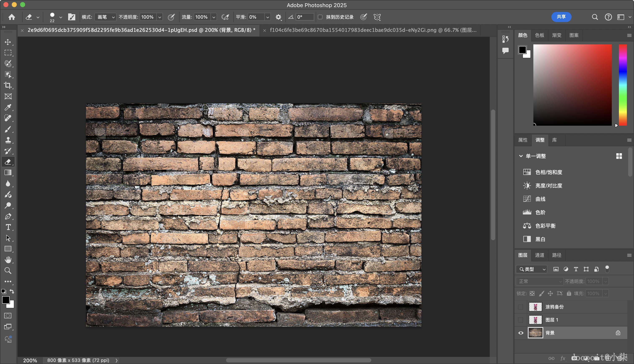This screenshot has height=364, width=634.
Task: Collapse the 单一调整 section
Action: (x=521, y=156)
